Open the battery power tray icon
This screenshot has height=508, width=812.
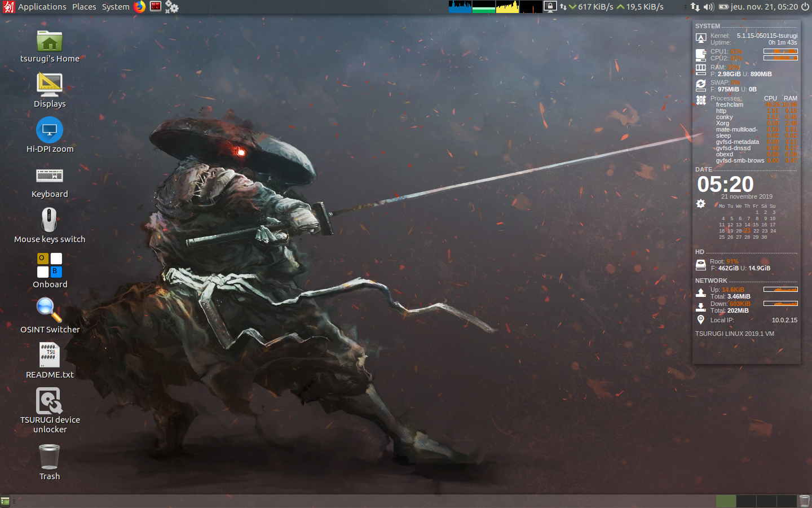pos(723,7)
